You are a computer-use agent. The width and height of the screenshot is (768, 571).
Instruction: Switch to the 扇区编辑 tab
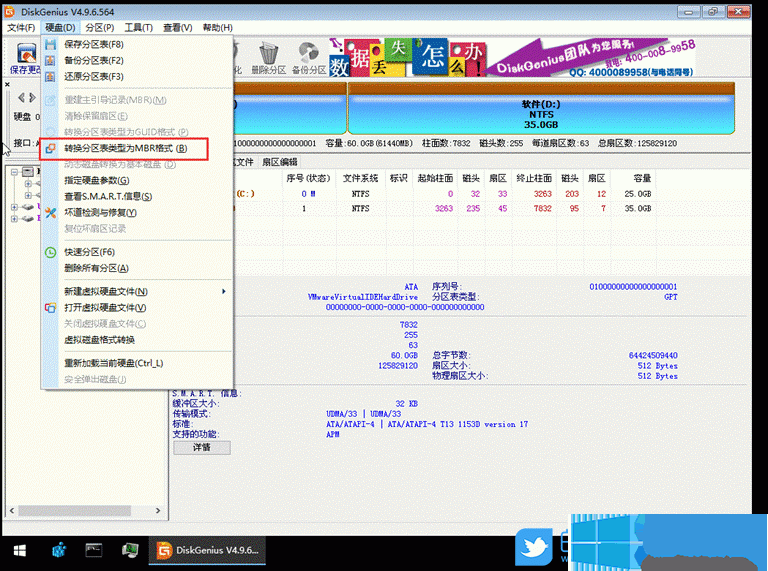(x=280, y=162)
